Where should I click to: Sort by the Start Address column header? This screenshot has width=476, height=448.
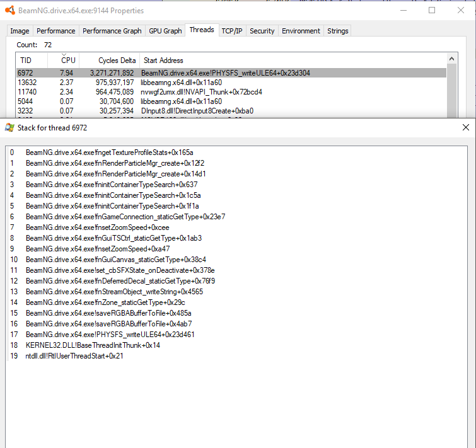(293, 60)
